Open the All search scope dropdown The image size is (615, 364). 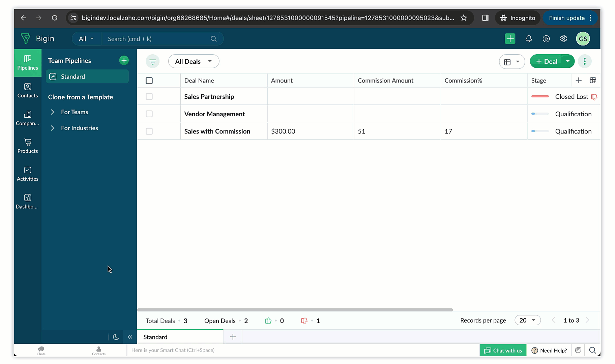coord(86,39)
